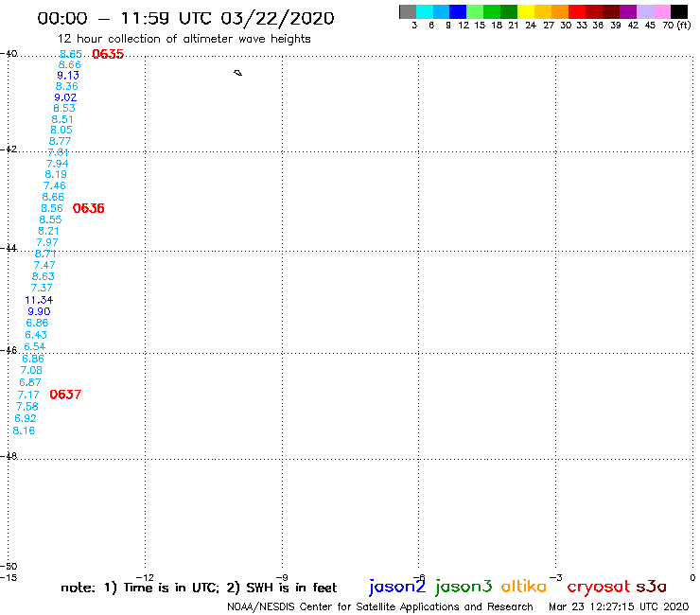Image resolution: width=700 pixels, height=615 pixels.
Task: Click the green jason3 satellite label
Action: click(x=464, y=587)
